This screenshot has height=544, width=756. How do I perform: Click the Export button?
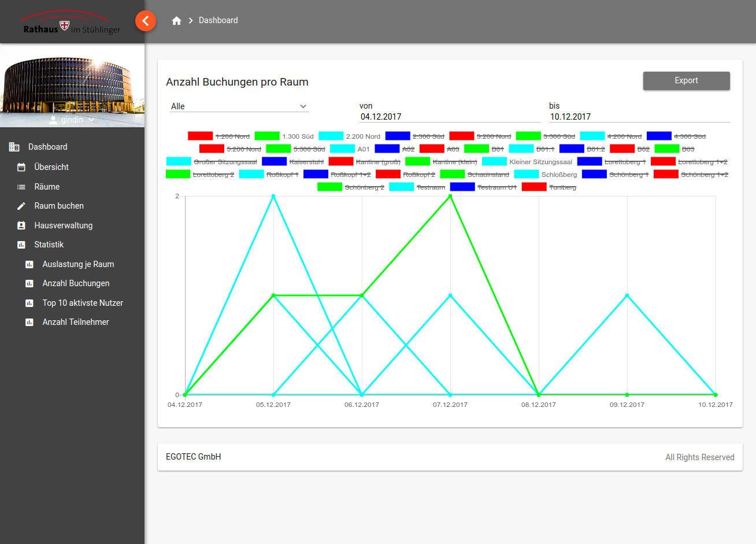[687, 81]
